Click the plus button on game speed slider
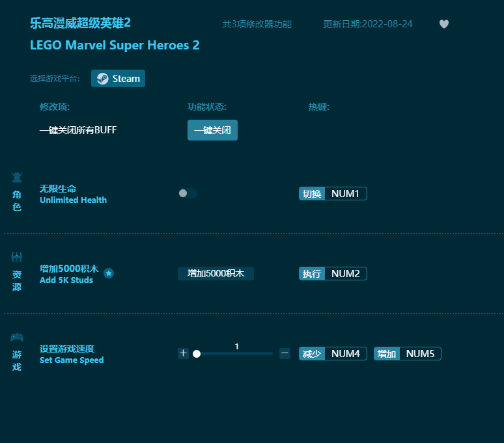This screenshot has height=443, width=504. coord(183,353)
